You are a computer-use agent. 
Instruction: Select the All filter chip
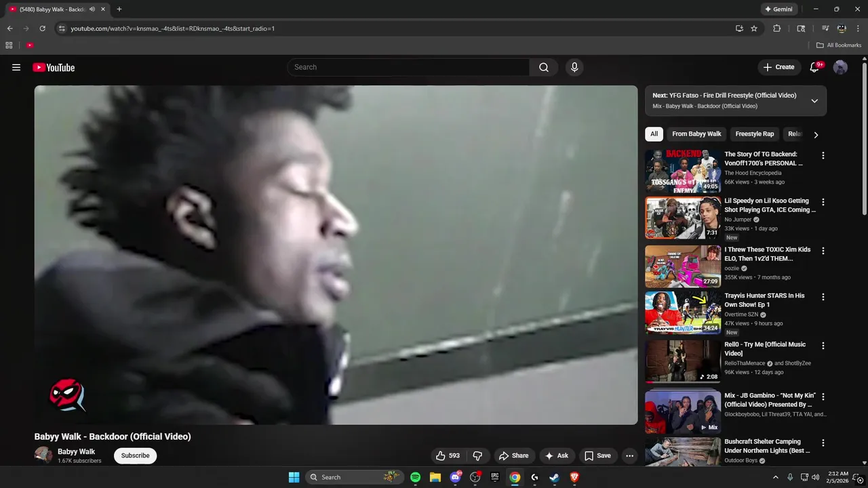(x=654, y=134)
